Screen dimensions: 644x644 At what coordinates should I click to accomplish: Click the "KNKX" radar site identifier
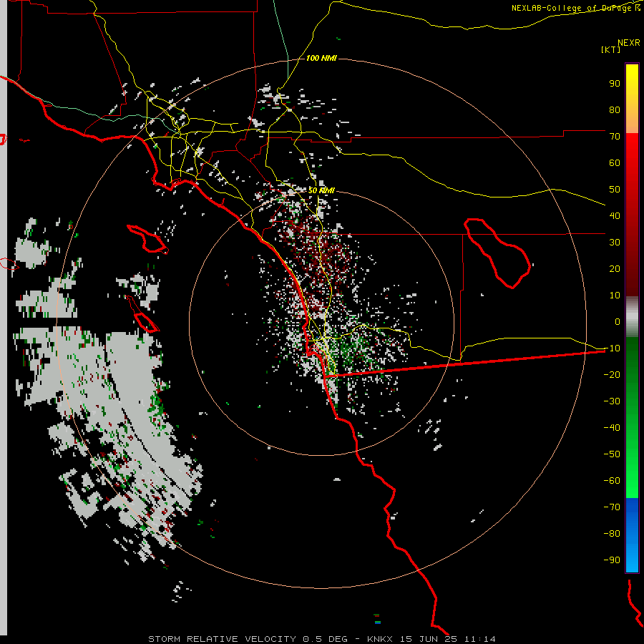pos(380,639)
